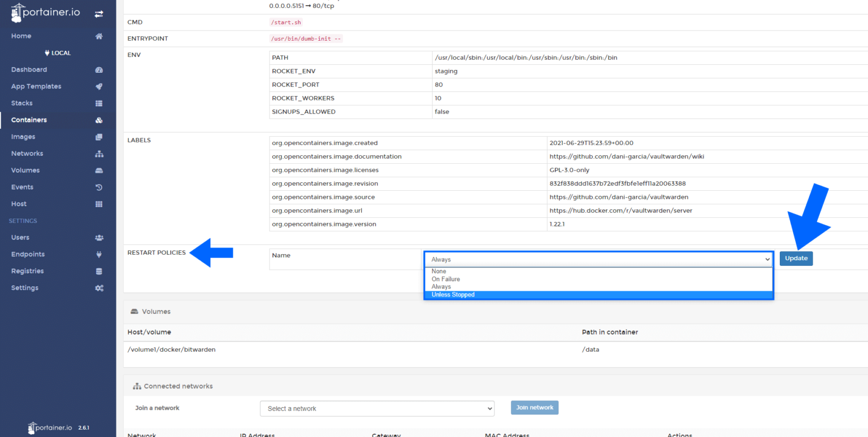Click the Users group icon
Image resolution: width=868 pixels, height=437 pixels.
(99, 237)
